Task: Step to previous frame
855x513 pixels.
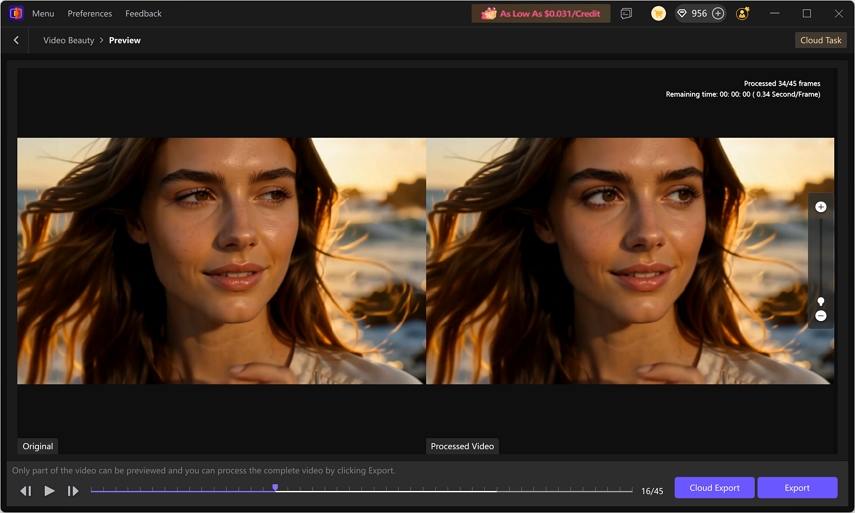Action: [x=26, y=491]
